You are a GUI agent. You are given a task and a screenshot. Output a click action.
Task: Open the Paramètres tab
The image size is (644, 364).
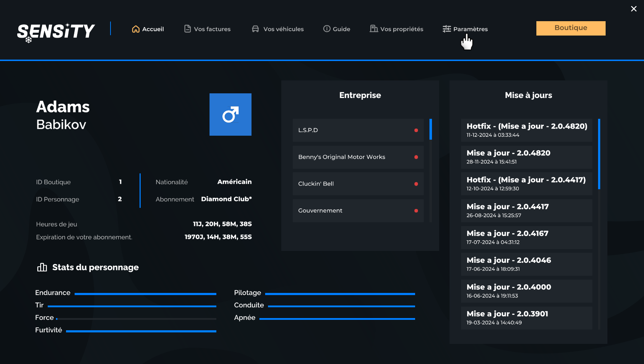(465, 29)
